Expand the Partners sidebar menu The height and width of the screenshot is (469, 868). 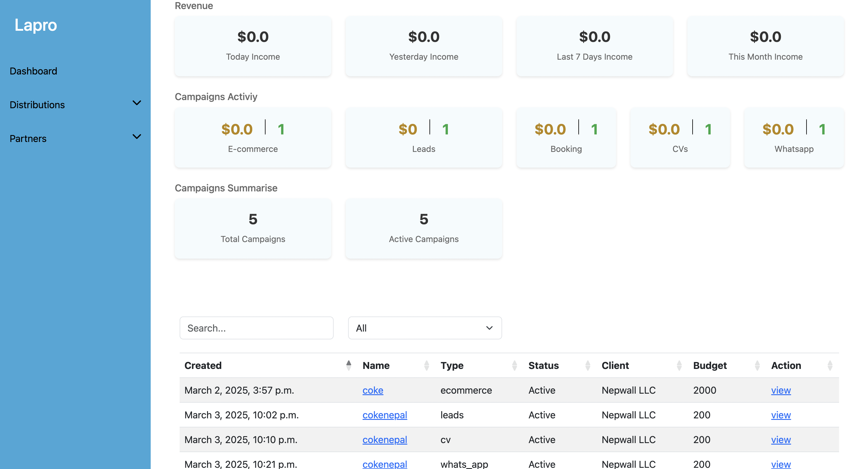pyautogui.click(x=75, y=138)
